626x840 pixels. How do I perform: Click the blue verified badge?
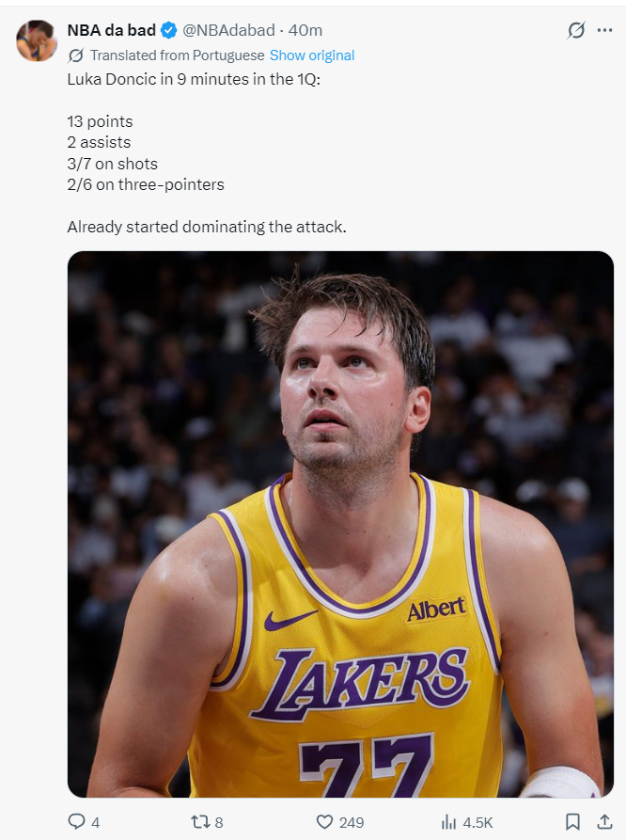169,30
